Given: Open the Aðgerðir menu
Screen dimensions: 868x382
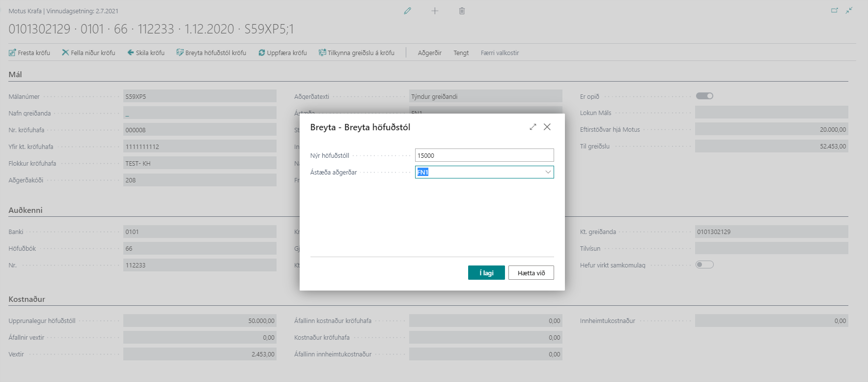Looking at the screenshot, I should pos(429,53).
